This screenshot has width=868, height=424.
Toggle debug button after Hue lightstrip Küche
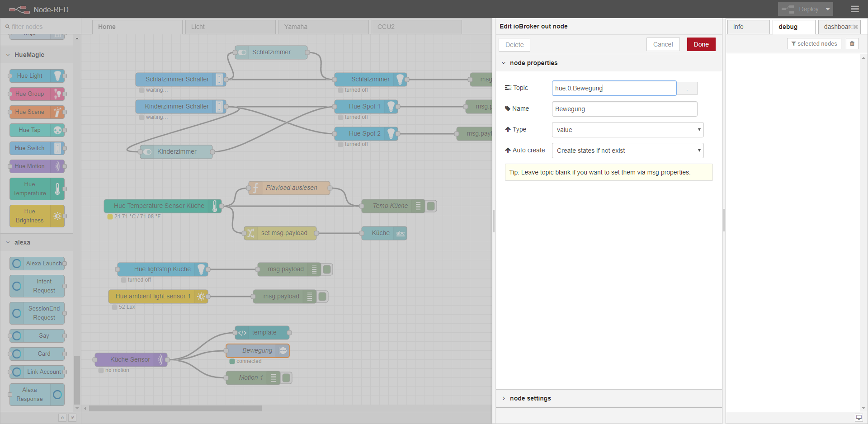point(327,269)
